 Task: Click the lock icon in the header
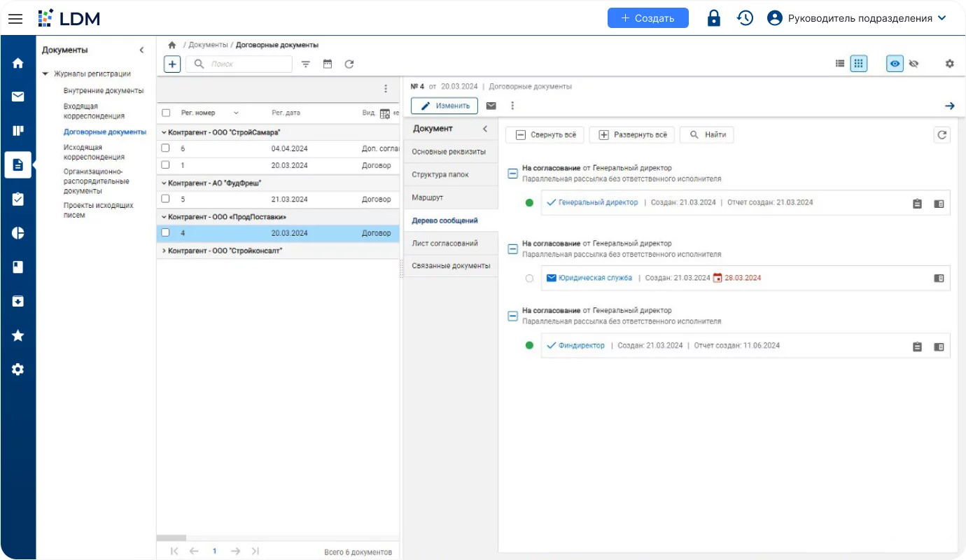tap(713, 18)
